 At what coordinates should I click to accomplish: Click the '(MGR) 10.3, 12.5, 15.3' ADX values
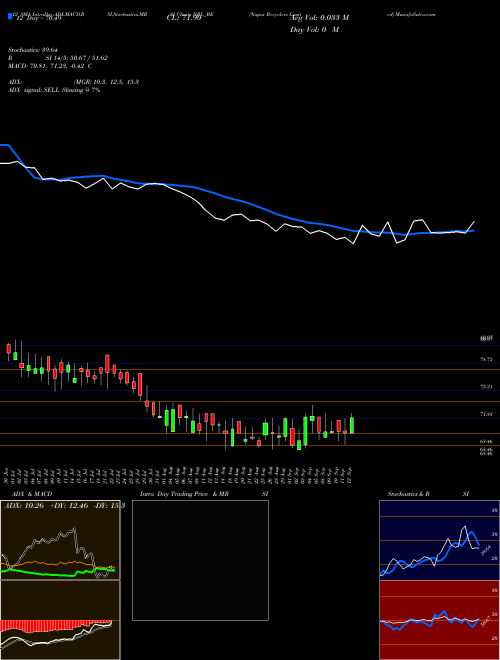pos(106,82)
